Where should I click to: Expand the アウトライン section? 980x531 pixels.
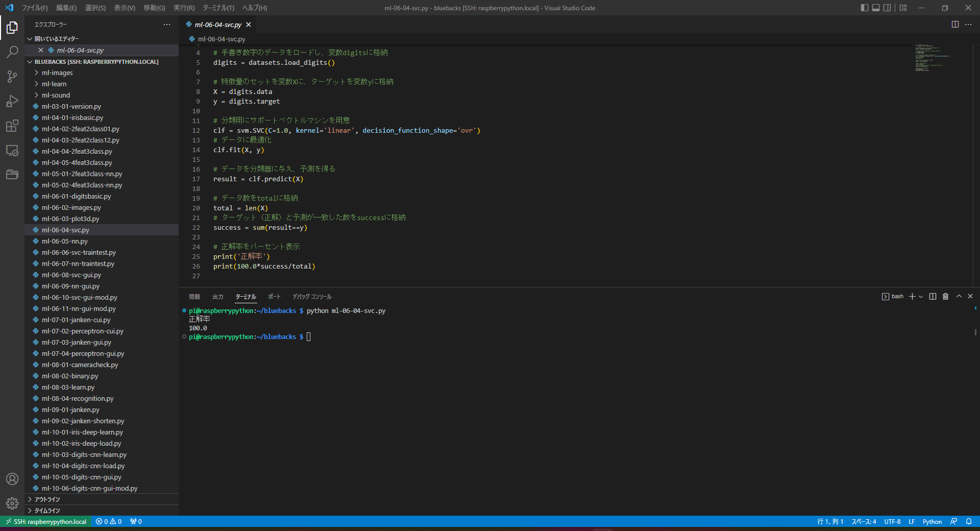(x=47, y=499)
